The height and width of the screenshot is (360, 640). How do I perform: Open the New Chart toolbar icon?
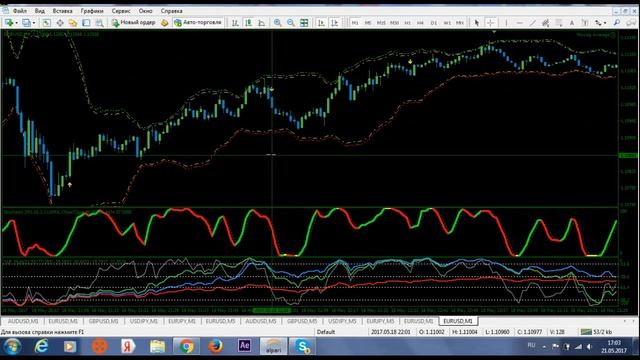(8, 23)
